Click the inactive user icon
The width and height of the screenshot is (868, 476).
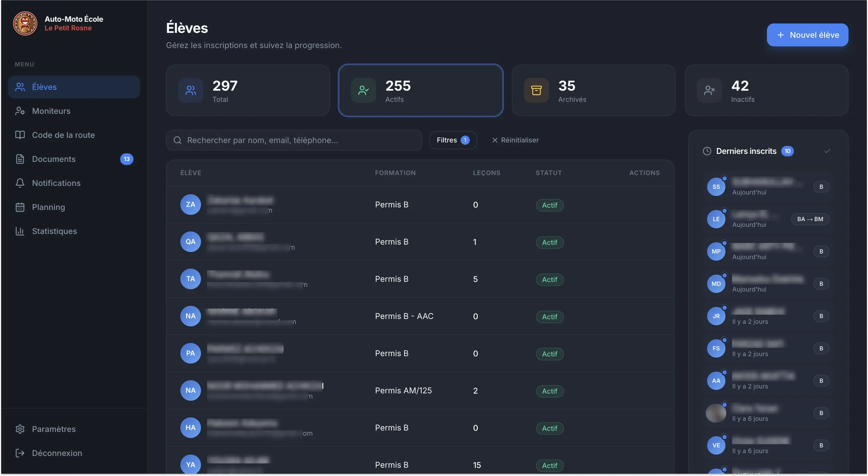coord(709,90)
